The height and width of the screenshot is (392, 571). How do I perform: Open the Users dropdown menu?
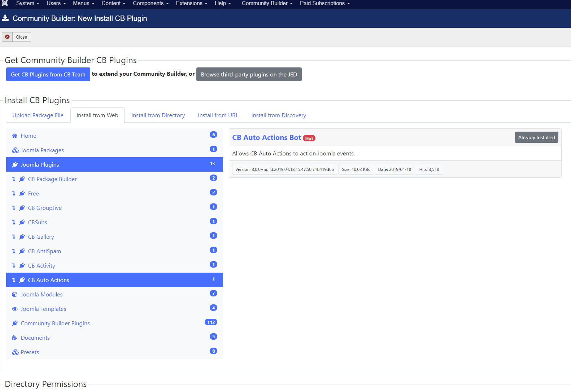(x=56, y=3)
